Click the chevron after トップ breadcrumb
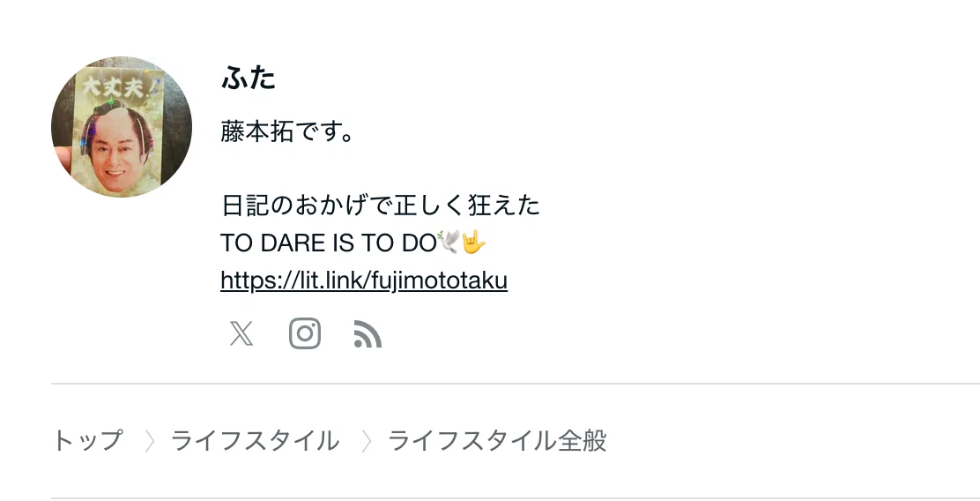980x501 pixels. click(x=149, y=441)
